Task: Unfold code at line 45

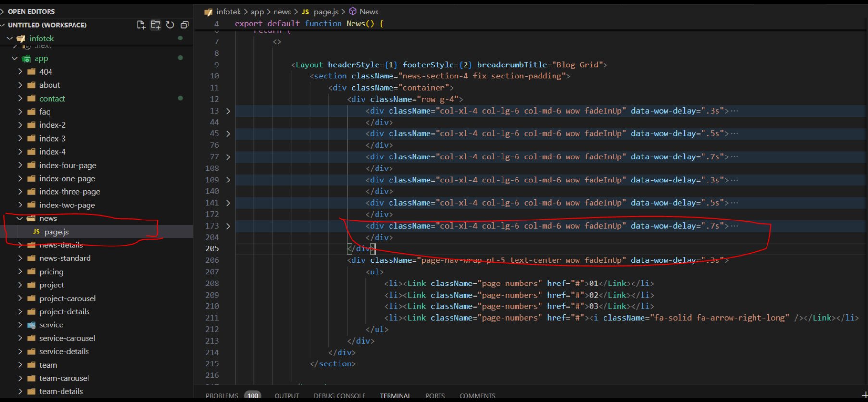Action: coord(228,133)
